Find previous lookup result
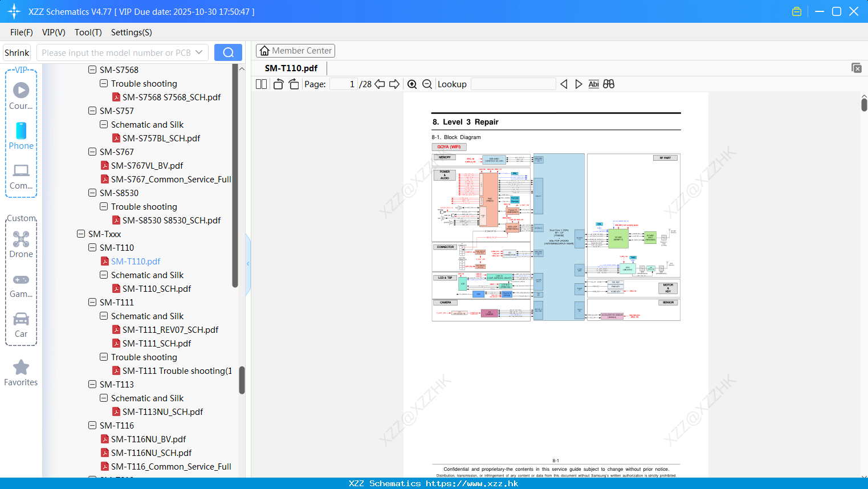 [564, 84]
